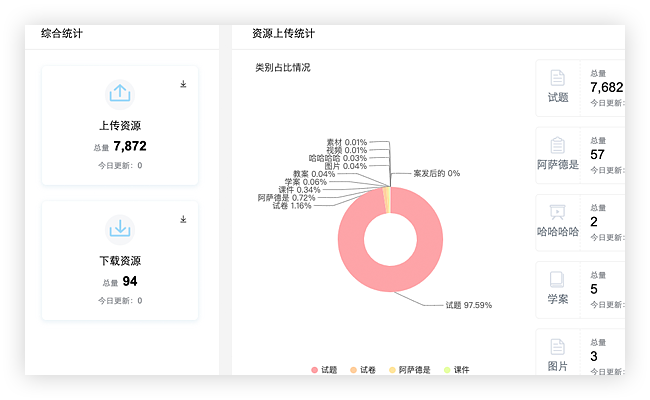The width and height of the screenshot is (650, 400).
Task: Click the presentation icon above 哈哈哈哈
Action: click(x=557, y=212)
